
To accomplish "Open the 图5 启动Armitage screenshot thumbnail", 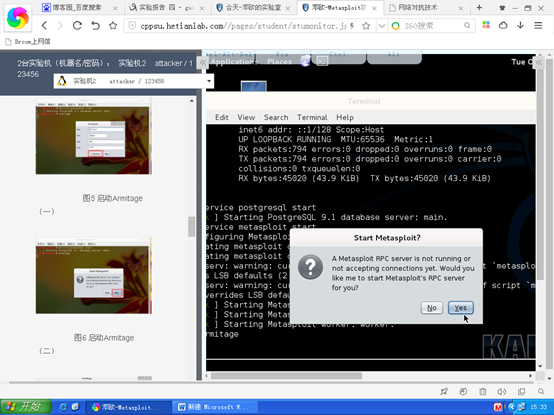I will pos(94,136).
